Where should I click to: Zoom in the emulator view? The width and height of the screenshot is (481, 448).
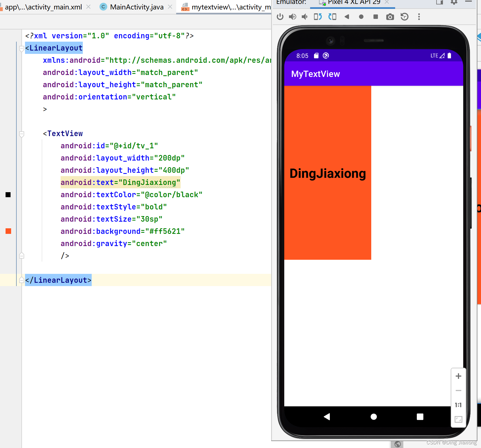(x=458, y=376)
